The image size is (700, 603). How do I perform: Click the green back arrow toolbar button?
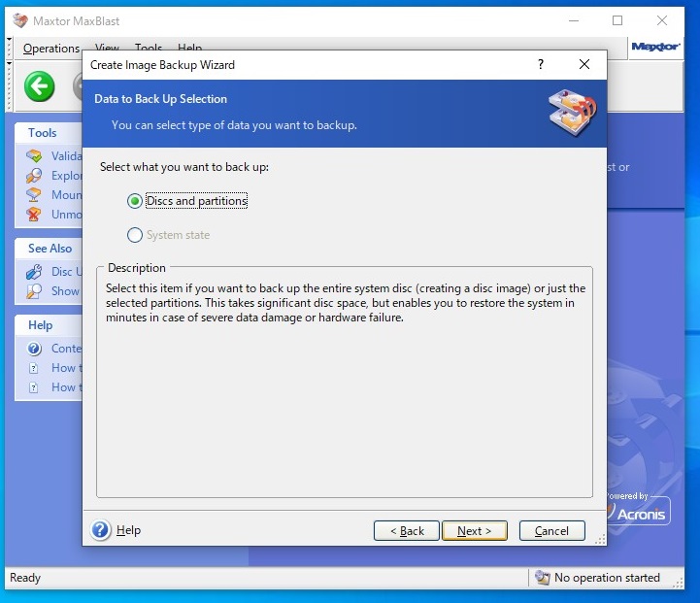tap(39, 86)
